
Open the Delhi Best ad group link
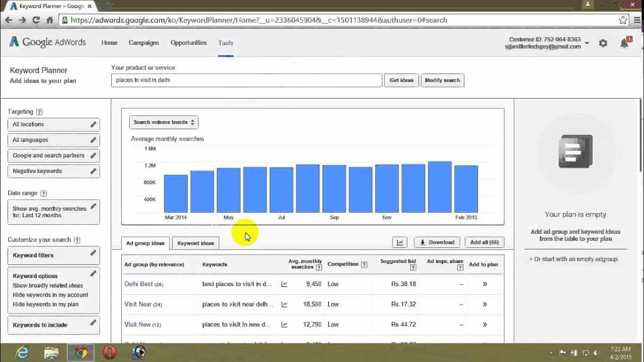138,284
